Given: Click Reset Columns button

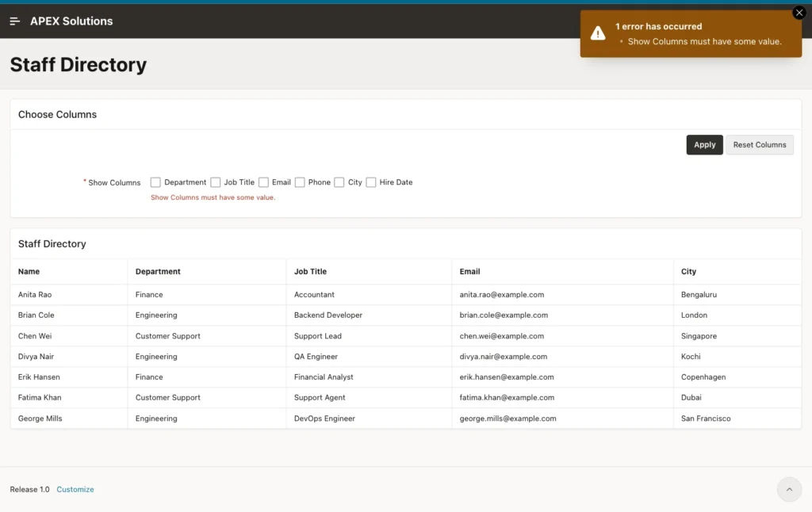Looking at the screenshot, I should pyautogui.click(x=759, y=145).
